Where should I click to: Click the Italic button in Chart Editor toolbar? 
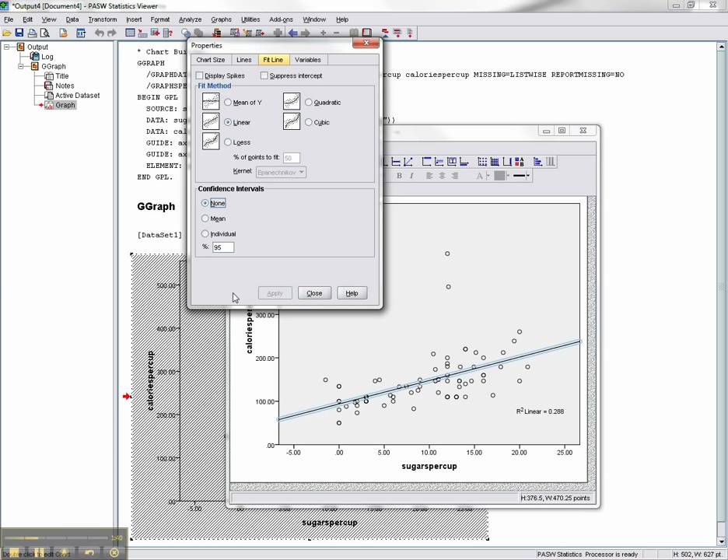point(411,176)
